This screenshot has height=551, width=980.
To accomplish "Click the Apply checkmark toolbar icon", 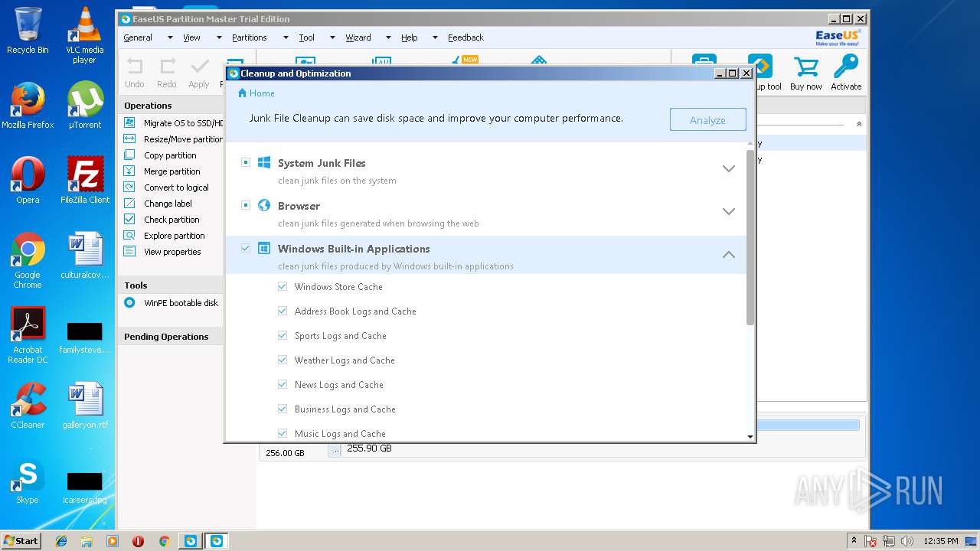I will pos(199,67).
